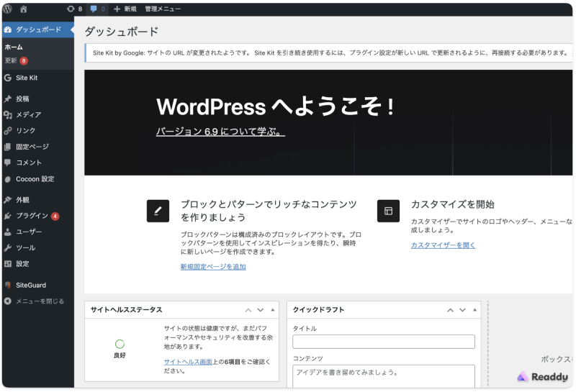
Task: Open 更新 submenu with 8 badge
Action: [x=16, y=60]
